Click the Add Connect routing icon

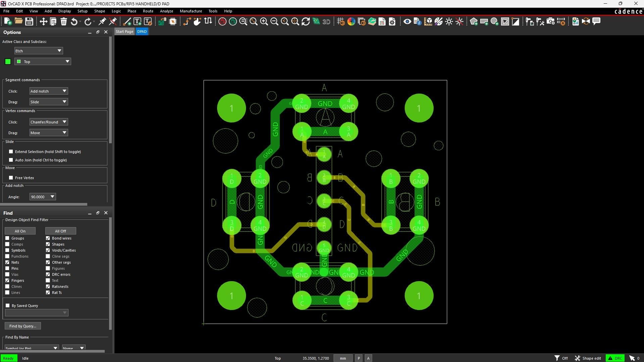(x=187, y=21)
